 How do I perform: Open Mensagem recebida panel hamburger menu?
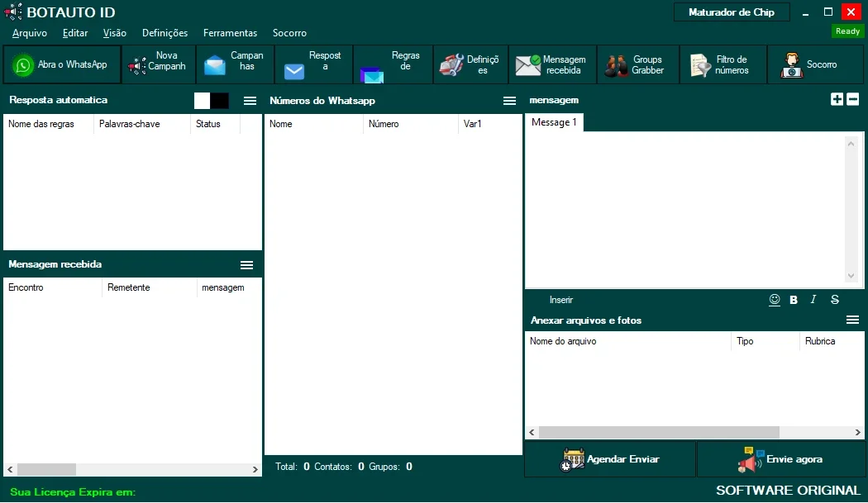click(x=247, y=265)
